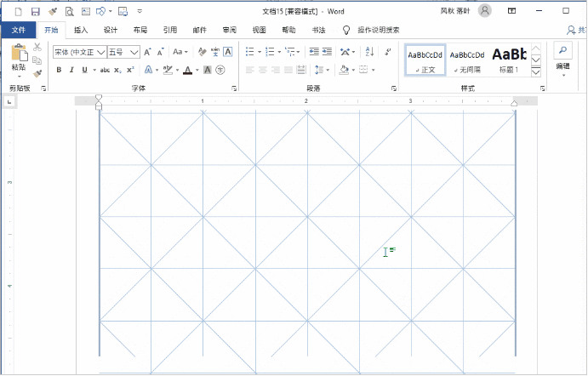Click the align left icon

pos(249,70)
